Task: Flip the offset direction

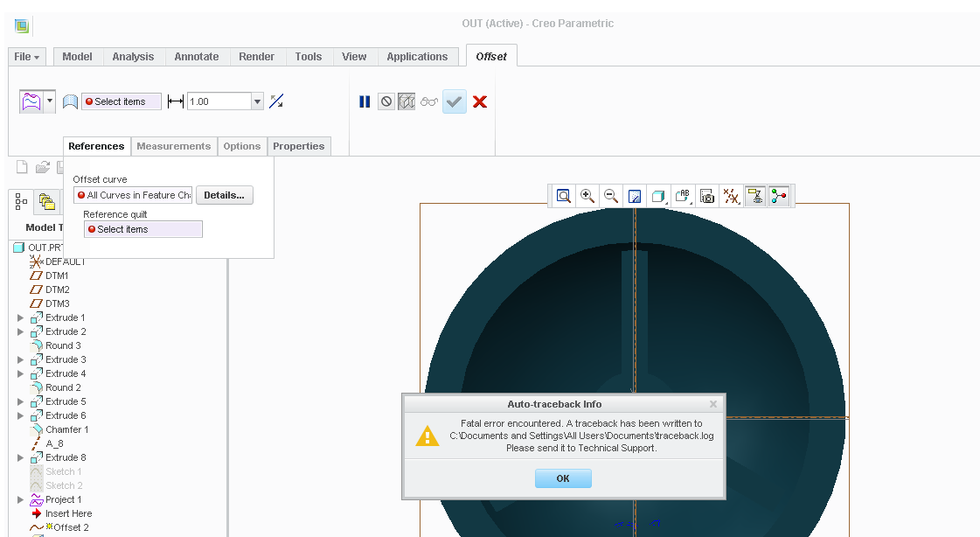Action: (276, 101)
